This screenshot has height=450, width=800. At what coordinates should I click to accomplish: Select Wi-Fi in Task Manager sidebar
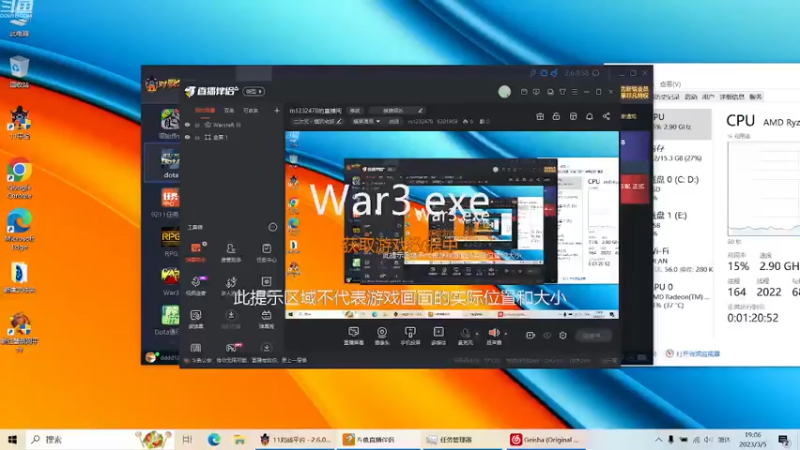point(682,260)
